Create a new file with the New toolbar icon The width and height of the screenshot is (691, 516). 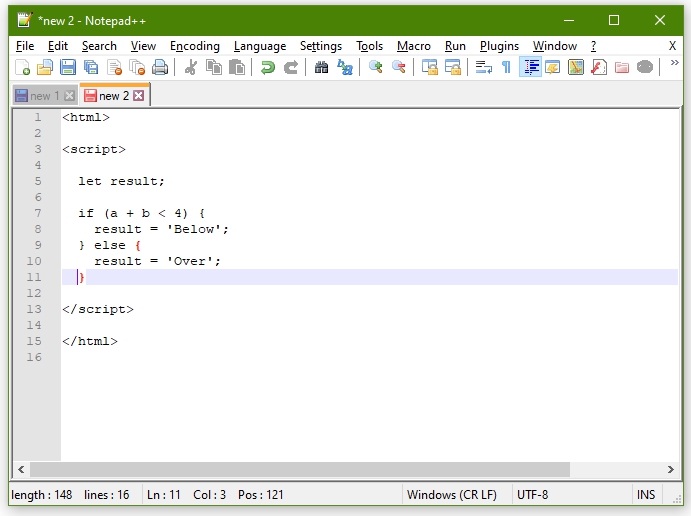(22, 67)
